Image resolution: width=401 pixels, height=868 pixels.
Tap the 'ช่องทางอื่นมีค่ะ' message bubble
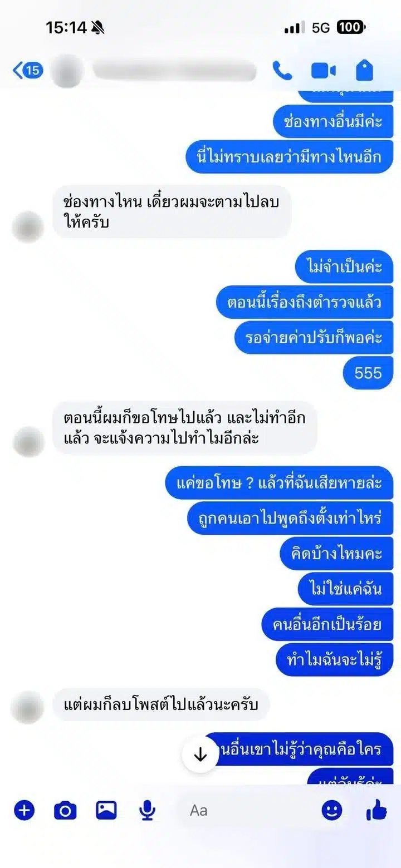(333, 121)
